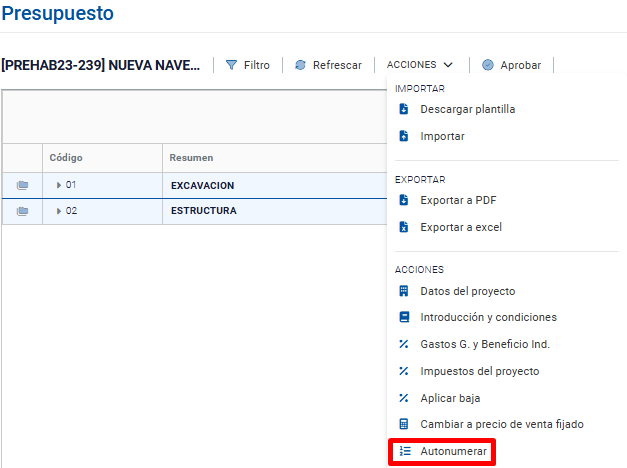627x468 pixels.
Task: Click the folder icon in the EXCAVACION row
Action: tap(22, 185)
